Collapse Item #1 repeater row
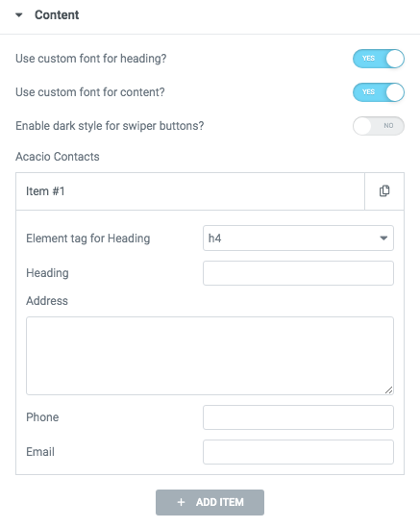This screenshot has width=420, height=528. pyautogui.click(x=190, y=191)
